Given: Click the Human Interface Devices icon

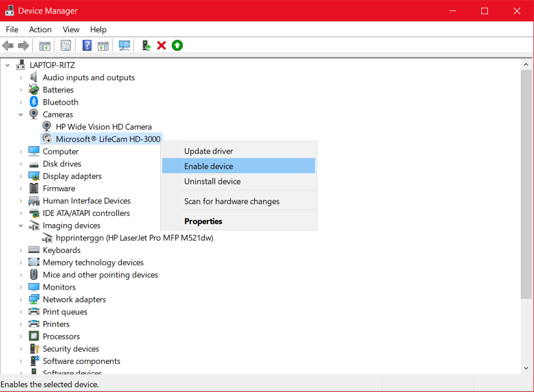Looking at the screenshot, I should (34, 201).
